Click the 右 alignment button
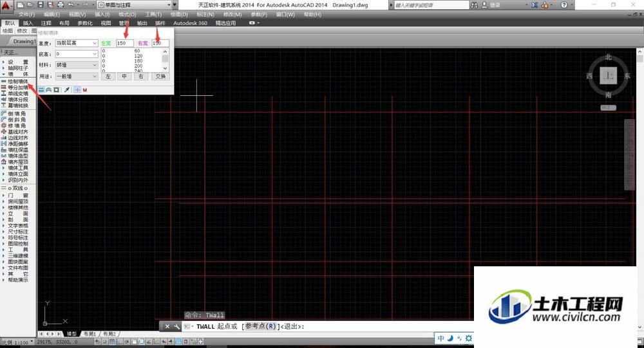Image resolution: width=644 pixels, height=348 pixels. [141, 77]
